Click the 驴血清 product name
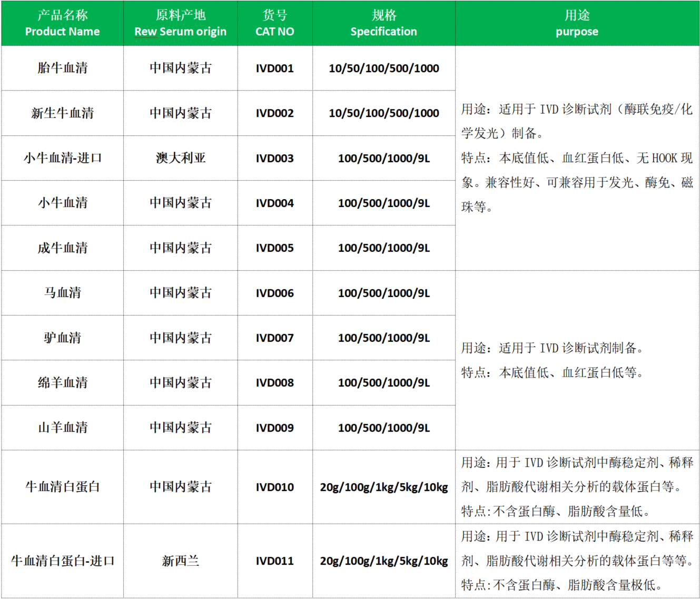Screen dimensions: 700x599 click(x=62, y=338)
